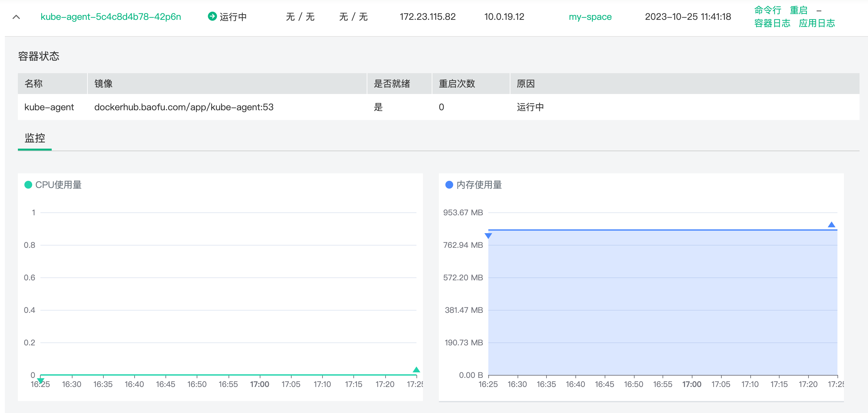Image resolution: width=868 pixels, height=413 pixels.
Task: Open 应用日志 application logs
Action: 817,23
